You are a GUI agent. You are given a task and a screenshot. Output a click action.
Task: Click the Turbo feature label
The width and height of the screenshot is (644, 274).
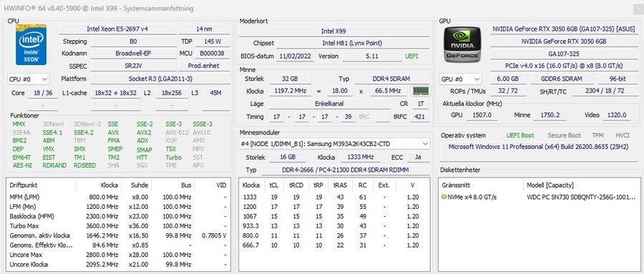click(x=173, y=157)
